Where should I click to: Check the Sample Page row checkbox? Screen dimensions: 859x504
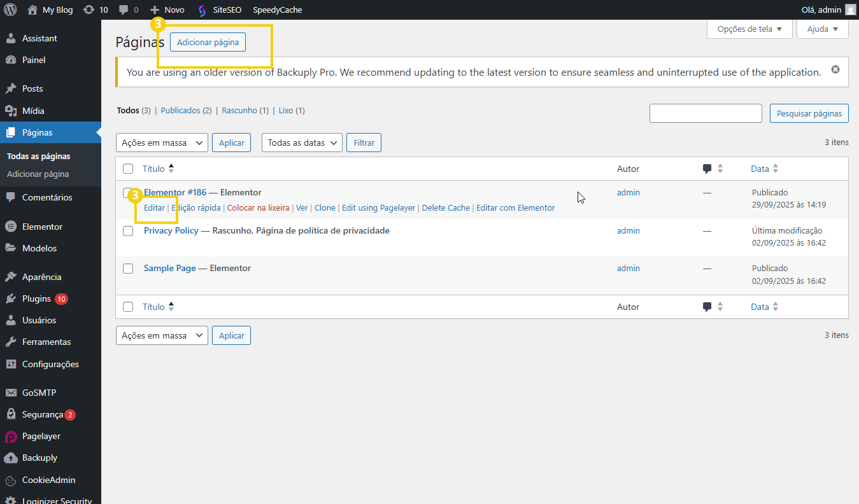tap(128, 269)
